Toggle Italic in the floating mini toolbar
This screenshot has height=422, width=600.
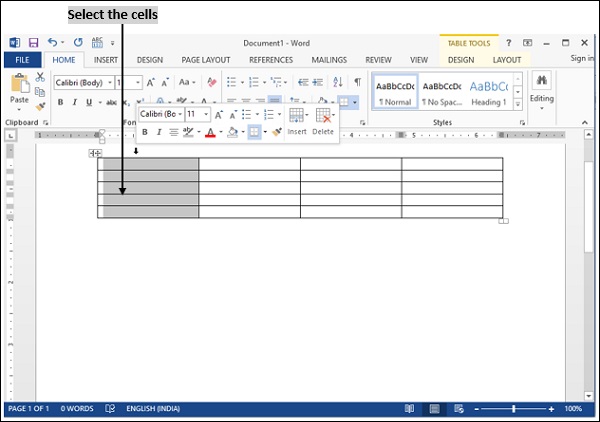[157, 132]
